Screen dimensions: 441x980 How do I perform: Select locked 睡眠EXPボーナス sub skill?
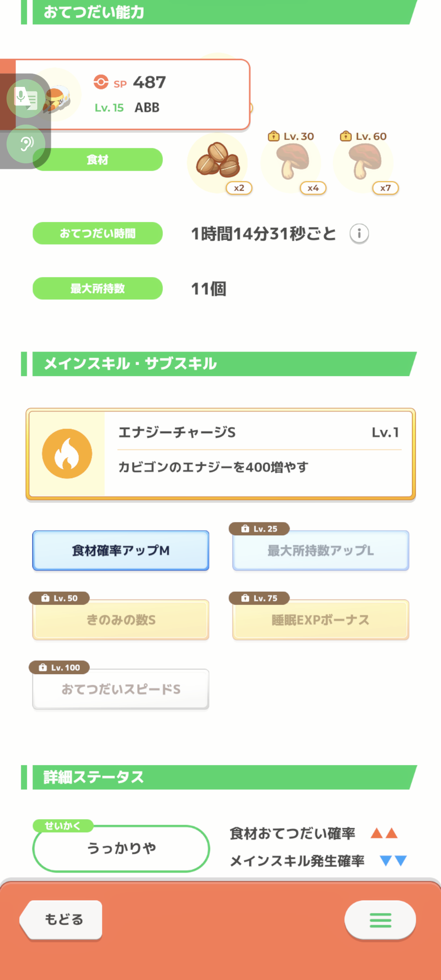[321, 619]
